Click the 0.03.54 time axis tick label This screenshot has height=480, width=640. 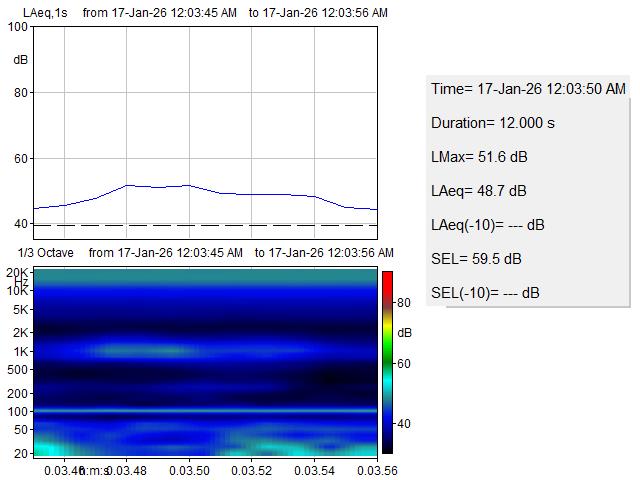pos(315,470)
